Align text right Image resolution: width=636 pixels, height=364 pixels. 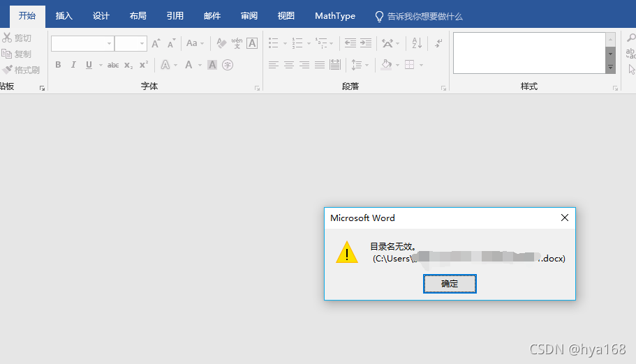point(304,65)
